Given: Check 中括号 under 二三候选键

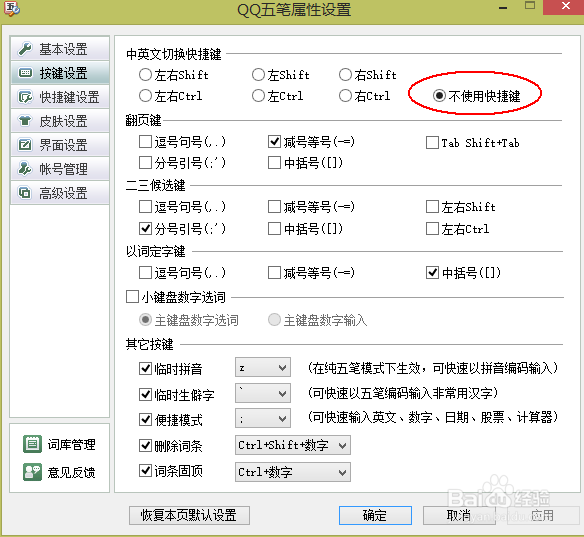Looking at the screenshot, I should (x=274, y=229).
